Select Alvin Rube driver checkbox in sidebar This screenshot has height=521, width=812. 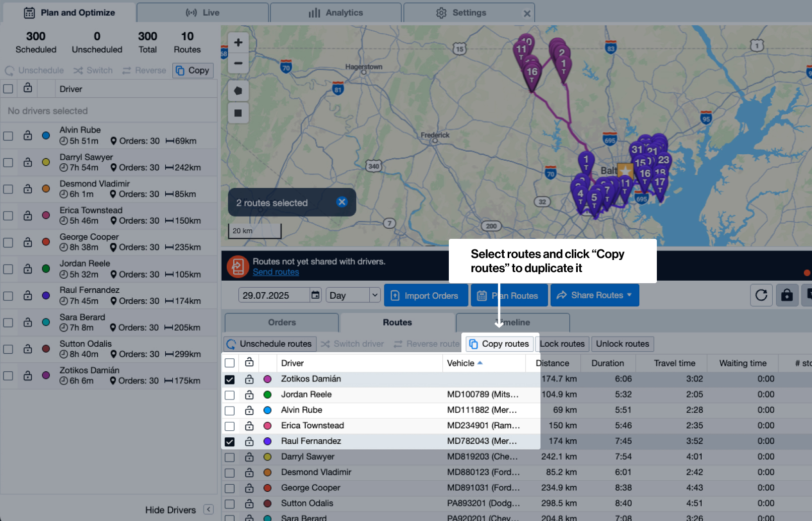pyautogui.click(x=8, y=136)
